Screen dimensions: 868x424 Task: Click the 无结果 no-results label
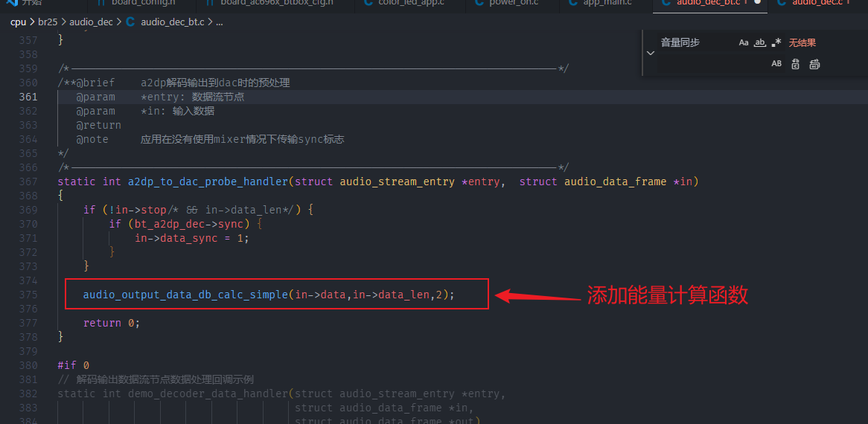802,42
